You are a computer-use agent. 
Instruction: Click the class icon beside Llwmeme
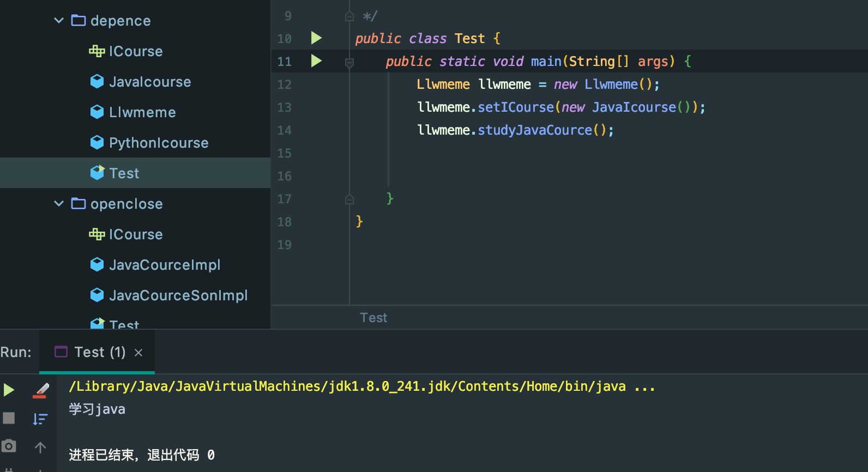click(97, 112)
